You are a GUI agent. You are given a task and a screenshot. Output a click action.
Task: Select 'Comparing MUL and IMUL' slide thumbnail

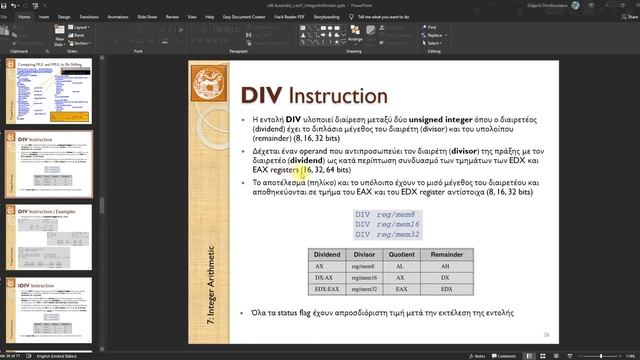click(x=49, y=91)
